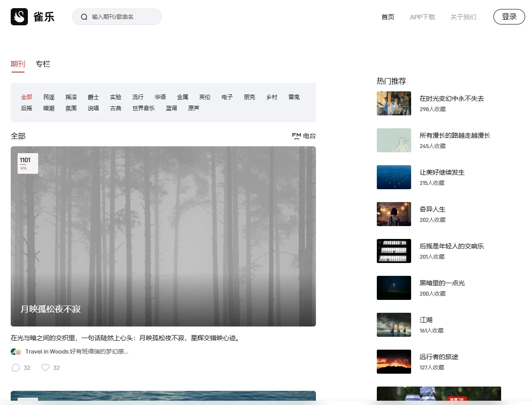Click the search input for 期刊/歌曲名
The height and width of the screenshot is (405, 532).
(x=122, y=17)
